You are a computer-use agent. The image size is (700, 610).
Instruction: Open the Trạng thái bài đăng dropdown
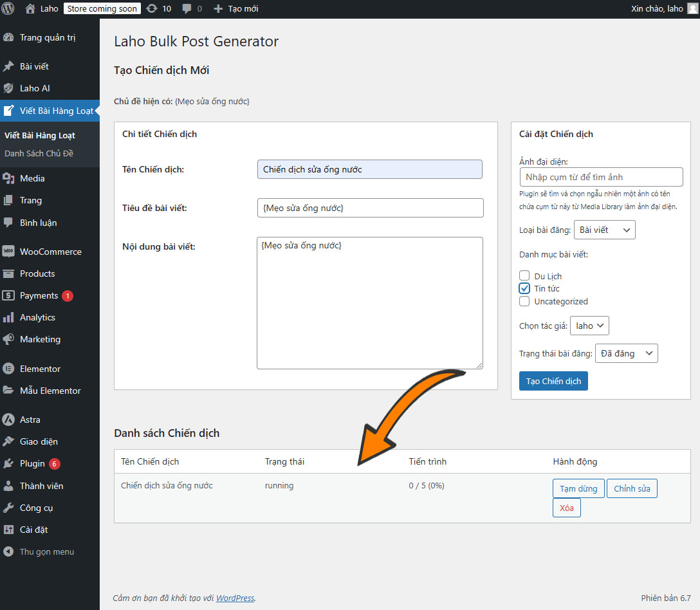[x=626, y=353]
